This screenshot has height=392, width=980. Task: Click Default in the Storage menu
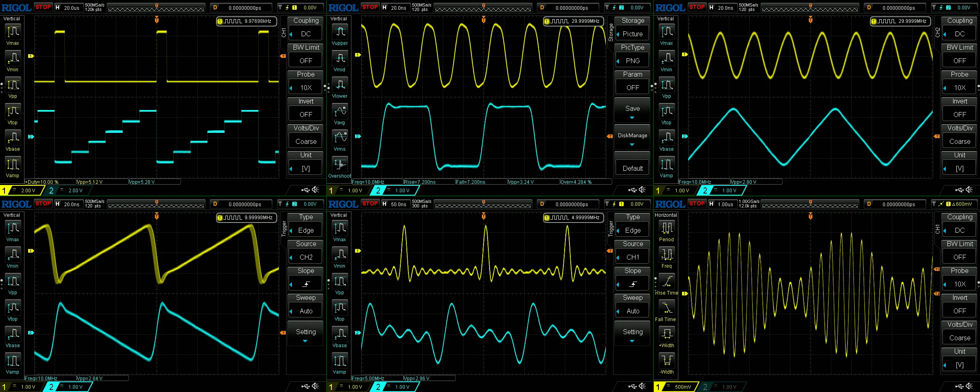click(633, 163)
